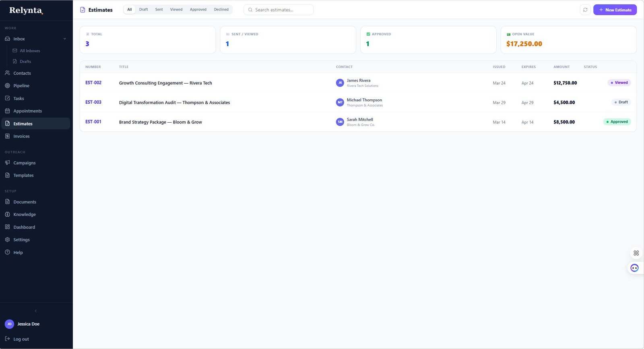Select All Inboxes under Inbox
The image size is (644, 349).
29,51
